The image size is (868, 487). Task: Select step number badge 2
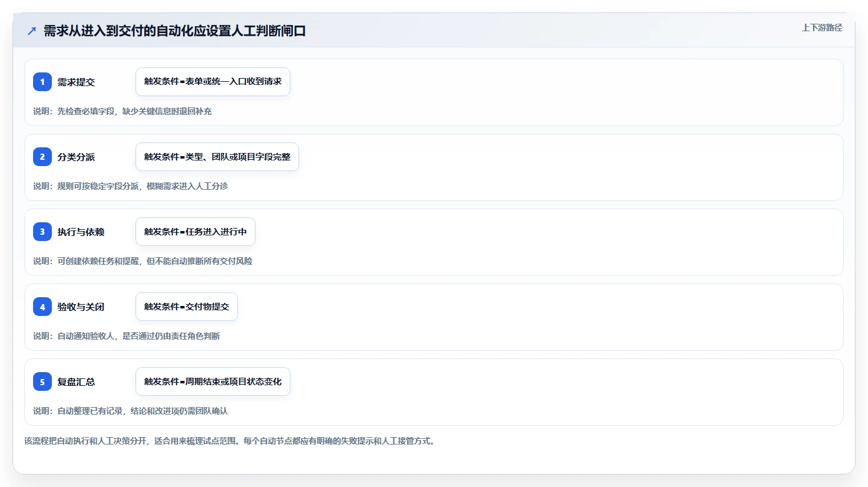pyautogui.click(x=42, y=157)
